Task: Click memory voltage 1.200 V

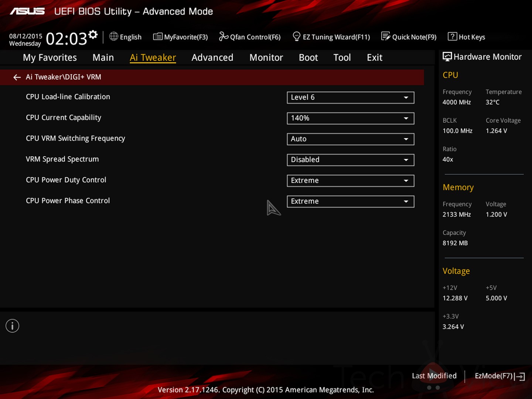Action: [x=496, y=215]
